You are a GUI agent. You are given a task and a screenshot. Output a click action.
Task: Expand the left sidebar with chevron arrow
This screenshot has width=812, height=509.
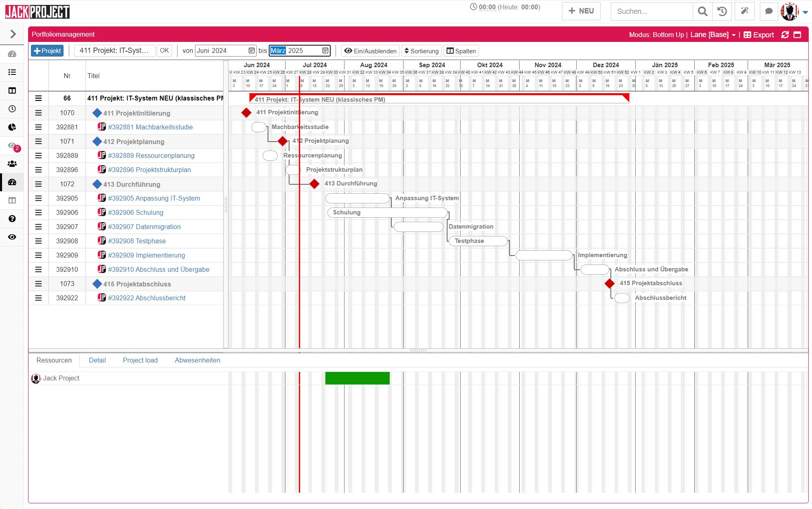click(13, 34)
